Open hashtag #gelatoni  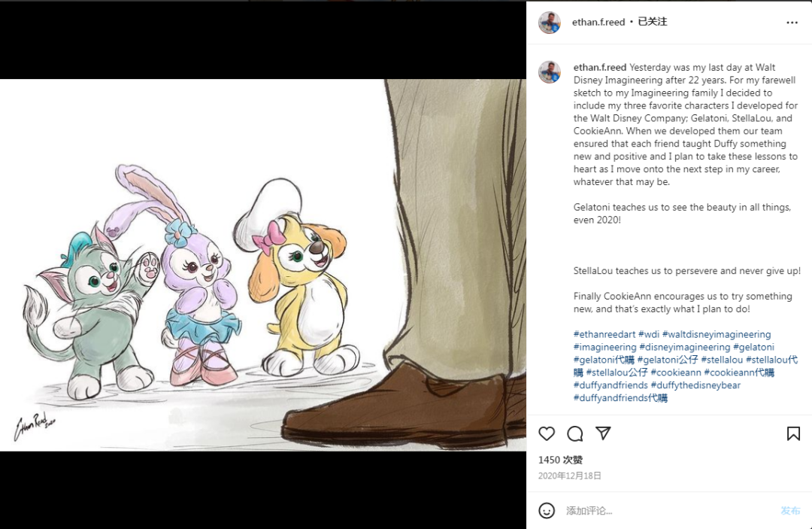click(x=753, y=347)
